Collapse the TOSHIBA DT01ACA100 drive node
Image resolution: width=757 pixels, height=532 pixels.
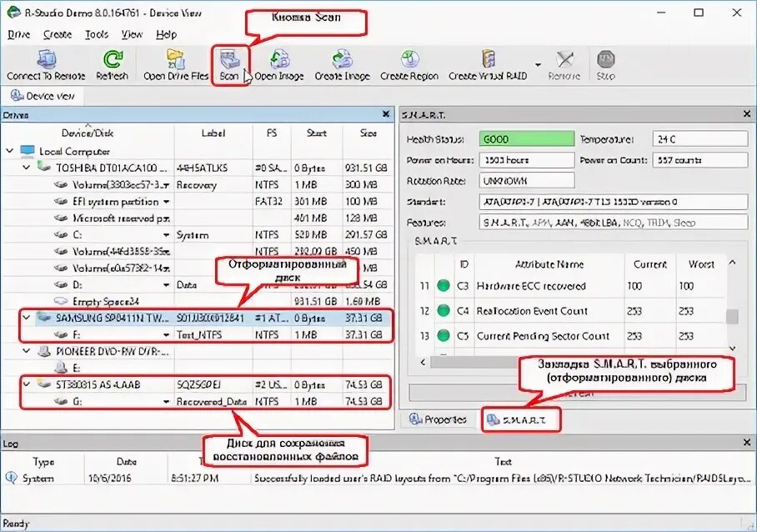(x=27, y=168)
